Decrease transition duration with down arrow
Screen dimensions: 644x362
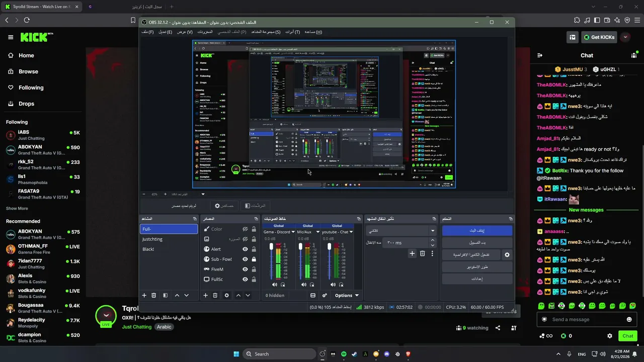click(432, 245)
